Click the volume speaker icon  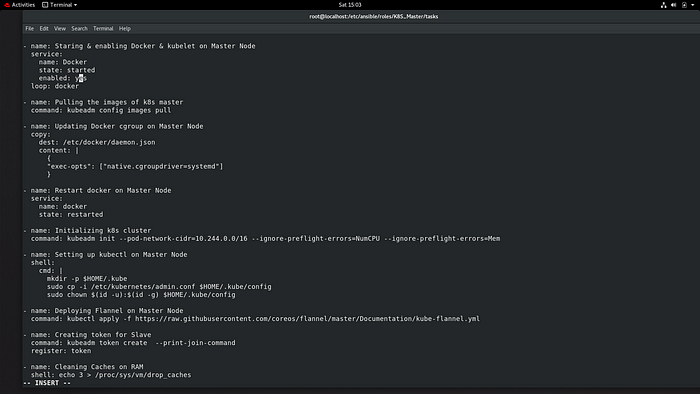point(674,5)
